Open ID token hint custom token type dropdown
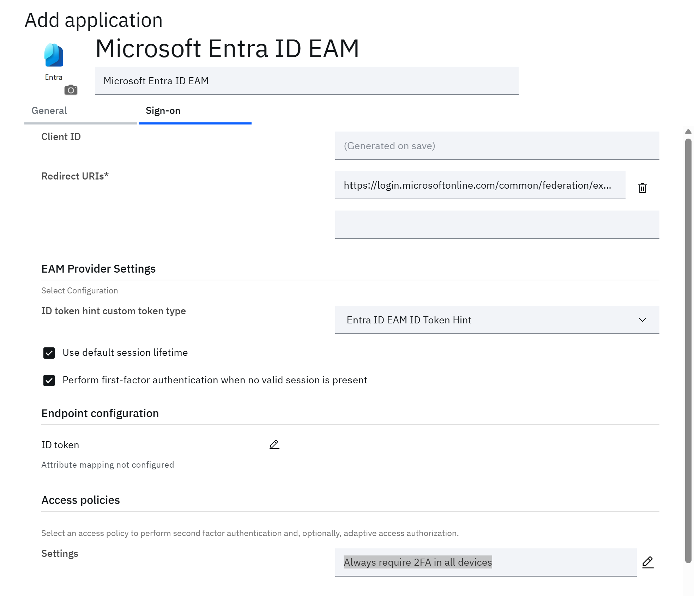Image resolution: width=700 pixels, height=596 pixels. (497, 320)
